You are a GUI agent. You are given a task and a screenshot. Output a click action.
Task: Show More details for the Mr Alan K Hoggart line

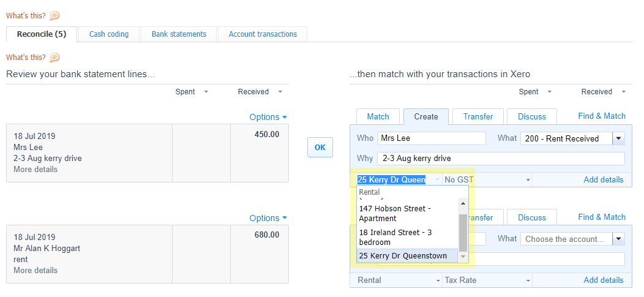pos(36,270)
